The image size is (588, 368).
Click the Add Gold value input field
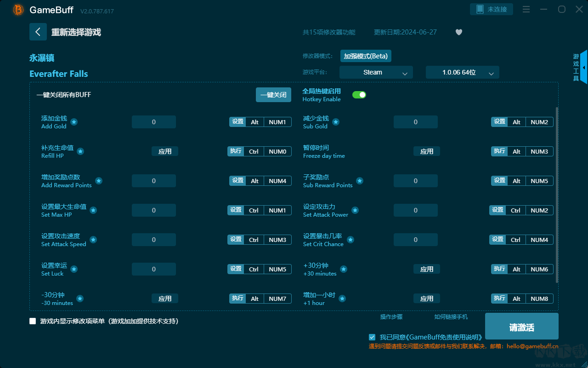[153, 122]
